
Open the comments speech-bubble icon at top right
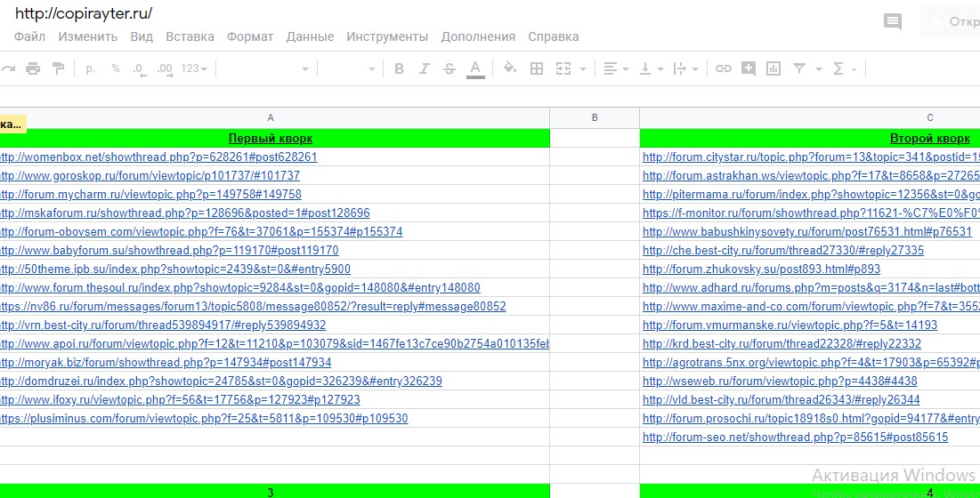[893, 22]
